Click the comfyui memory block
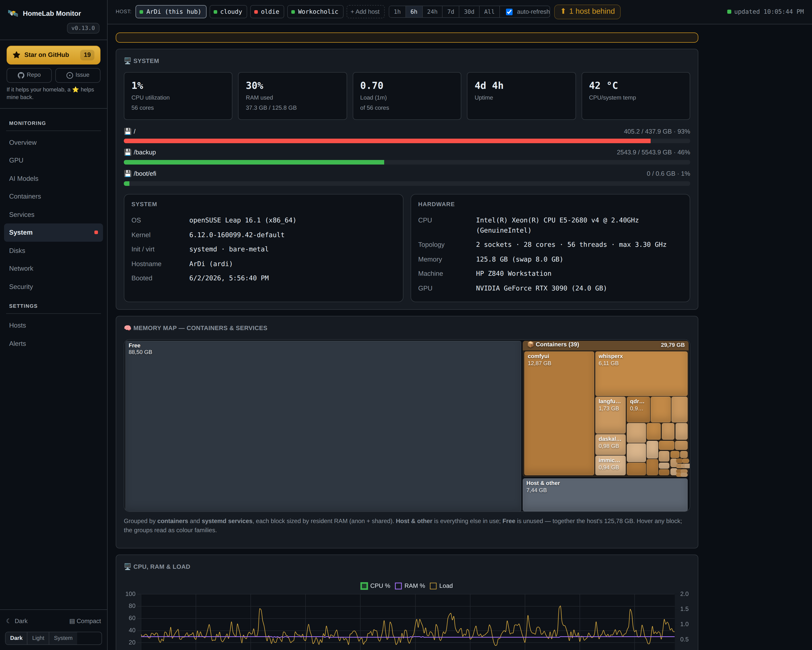Image resolution: width=812 pixels, height=650 pixels. point(559,413)
